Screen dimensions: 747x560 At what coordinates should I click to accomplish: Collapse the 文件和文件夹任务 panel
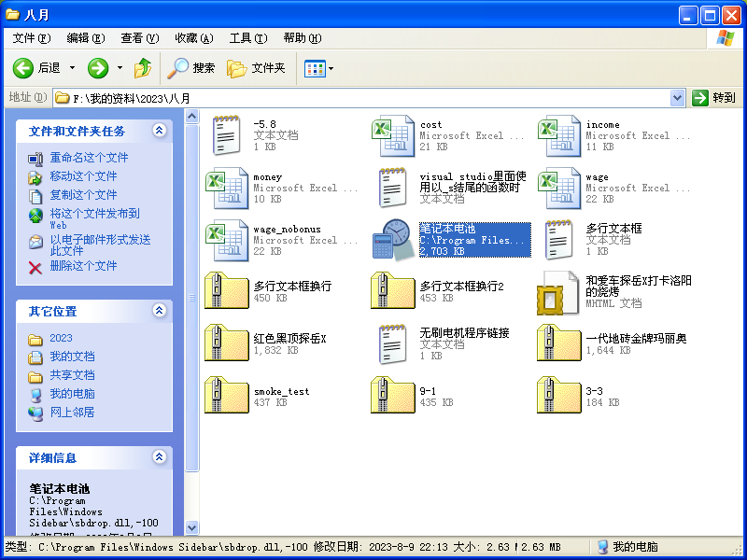(159, 131)
